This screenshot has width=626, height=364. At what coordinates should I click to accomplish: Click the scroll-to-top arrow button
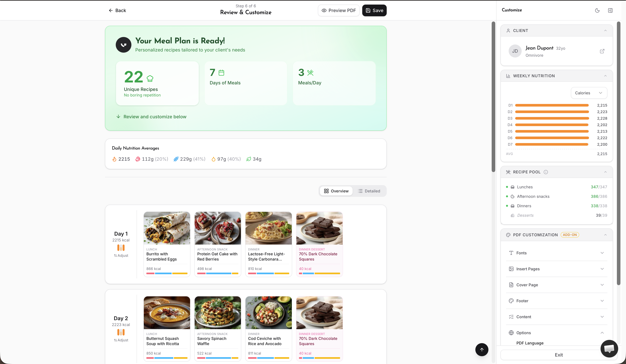click(482, 349)
